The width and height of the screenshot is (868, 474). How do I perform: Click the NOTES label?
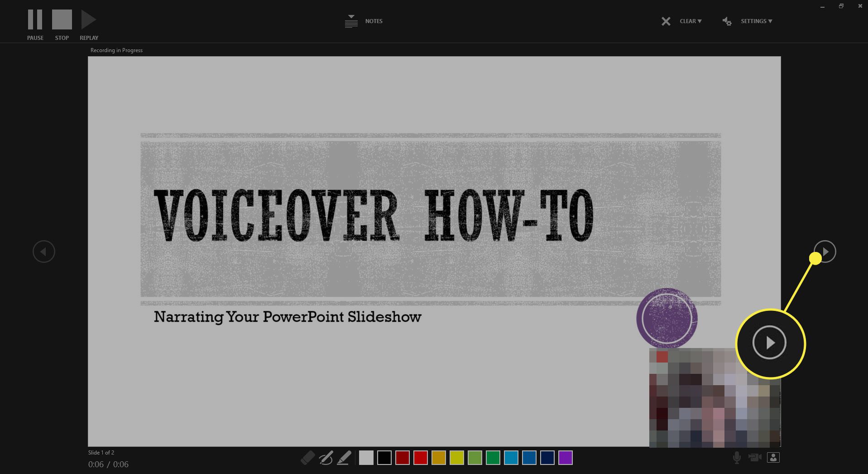tap(374, 21)
